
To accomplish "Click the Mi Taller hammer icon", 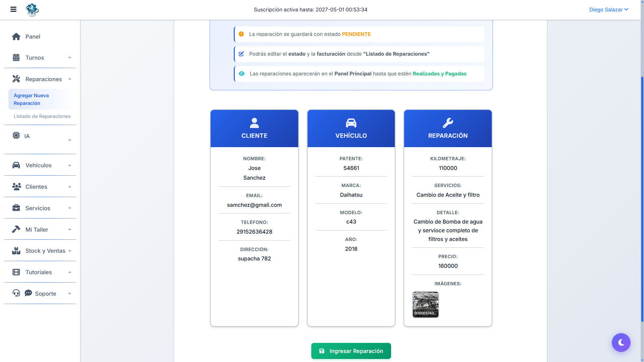I will [x=16, y=229].
